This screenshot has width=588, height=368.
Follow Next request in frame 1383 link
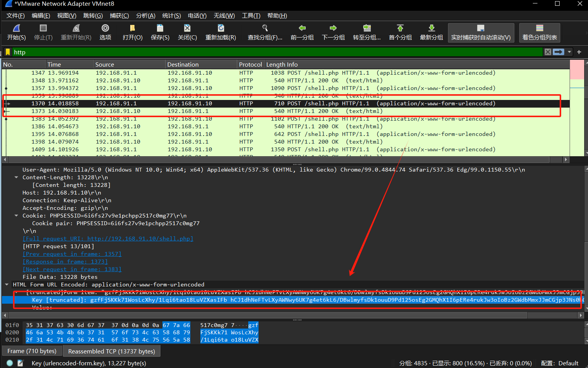click(72, 269)
